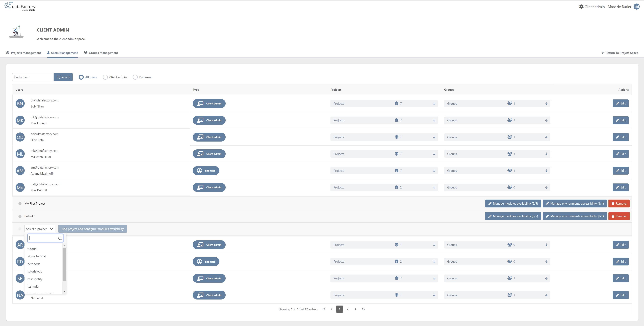Image resolution: width=644 pixels, height=326 pixels.
Task: Go to last page of entries
Action: 363,309
